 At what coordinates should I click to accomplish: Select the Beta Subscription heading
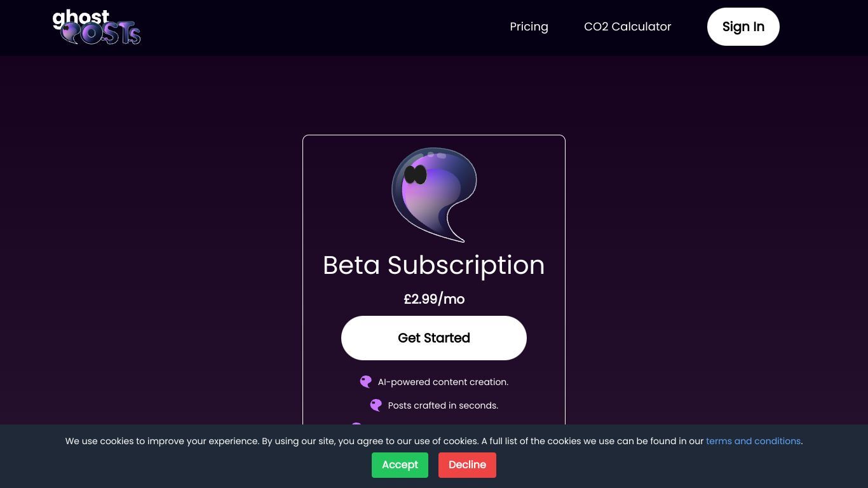(434, 265)
